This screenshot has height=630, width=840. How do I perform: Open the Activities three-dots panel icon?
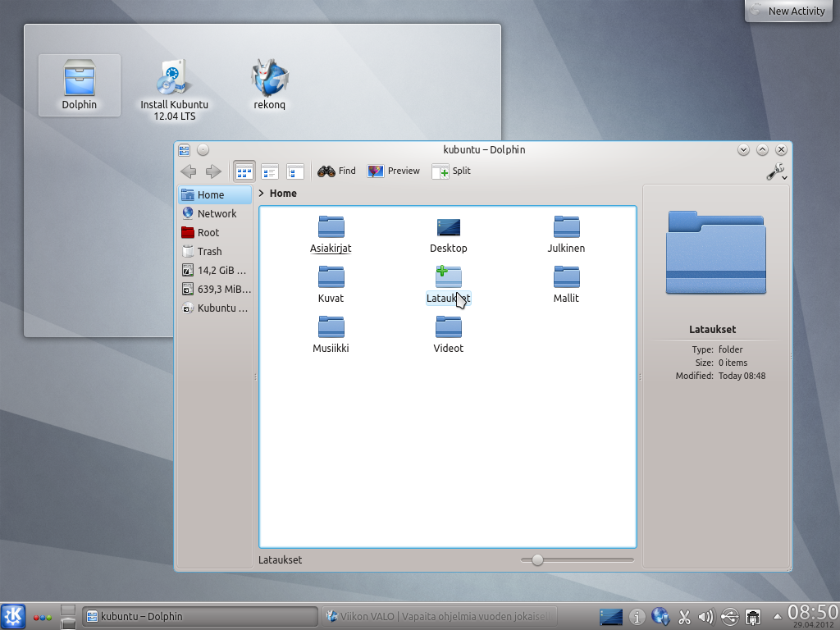click(x=43, y=617)
